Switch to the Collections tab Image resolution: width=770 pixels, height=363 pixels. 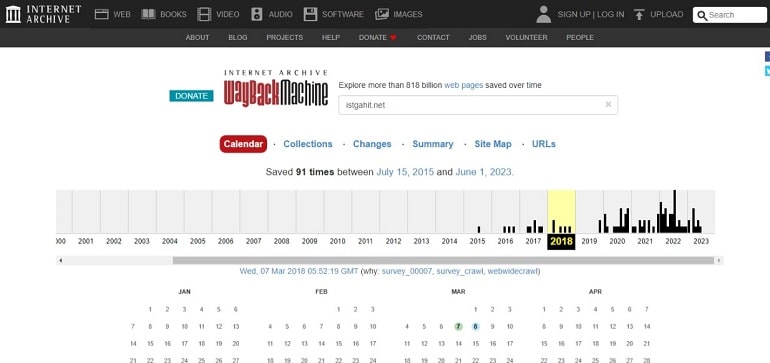coord(308,144)
